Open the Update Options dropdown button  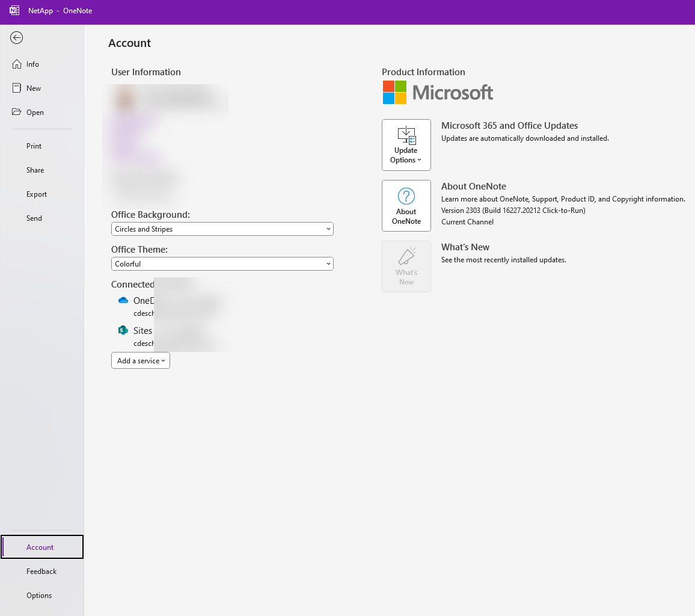tap(406, 144)
